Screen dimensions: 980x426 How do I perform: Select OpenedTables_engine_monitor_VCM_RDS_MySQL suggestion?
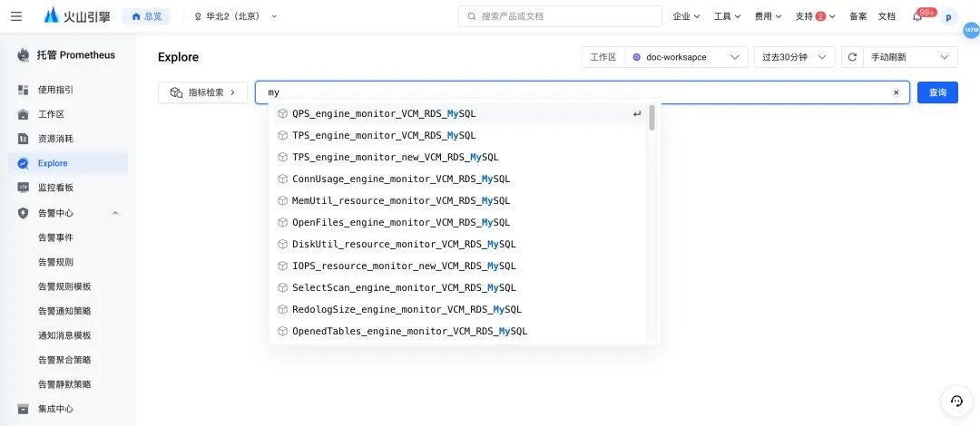(465, 331)
